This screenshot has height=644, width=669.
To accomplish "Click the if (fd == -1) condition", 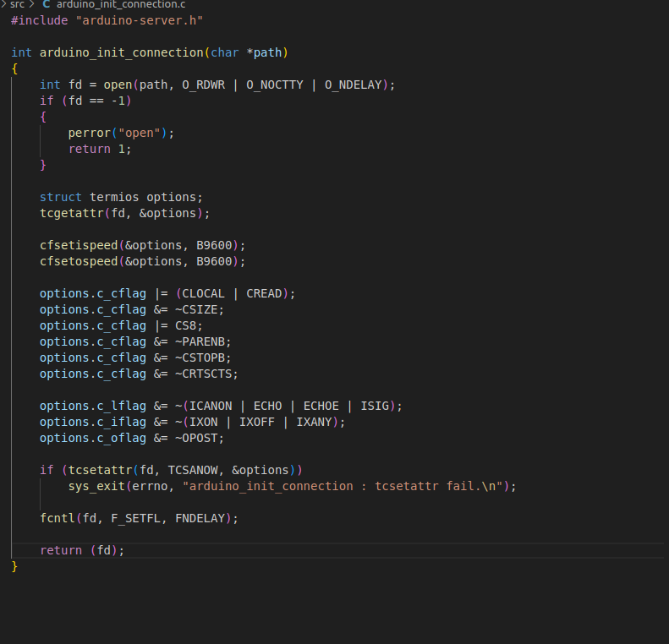I will [x=85, y=101].
